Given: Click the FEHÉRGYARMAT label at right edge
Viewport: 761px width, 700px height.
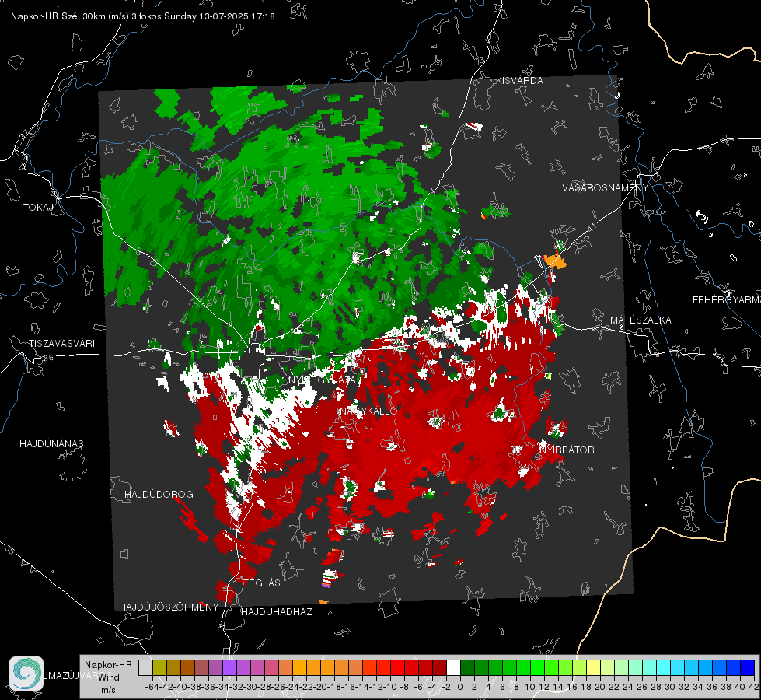Looking at the screenshot, I should pos(726,300).
